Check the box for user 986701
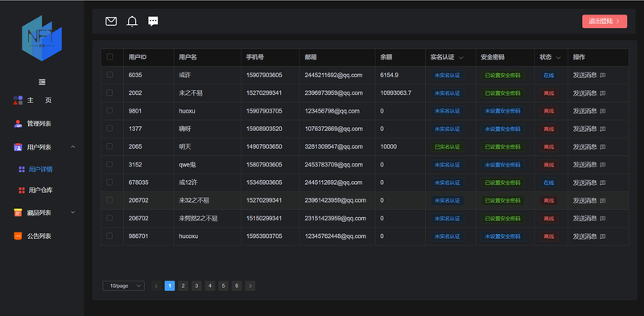The height and width of the screenshot is (316, 644). pos(109,236)
